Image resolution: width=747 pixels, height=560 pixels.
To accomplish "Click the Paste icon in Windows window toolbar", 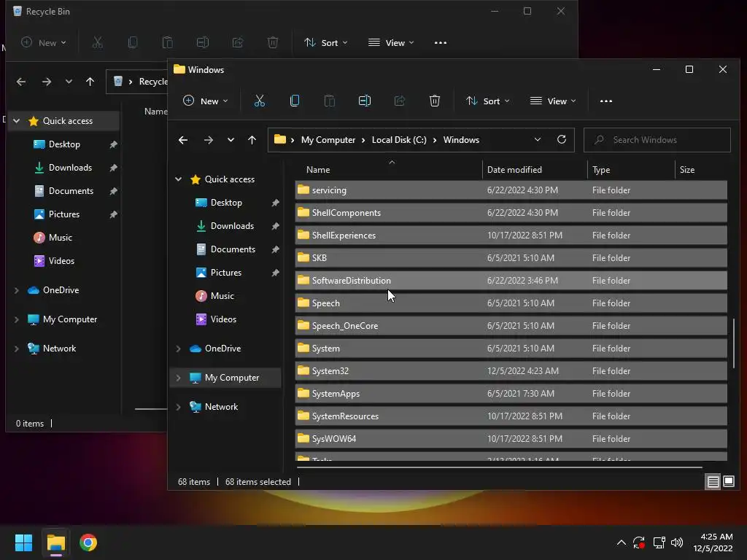I will click(330, 101).
